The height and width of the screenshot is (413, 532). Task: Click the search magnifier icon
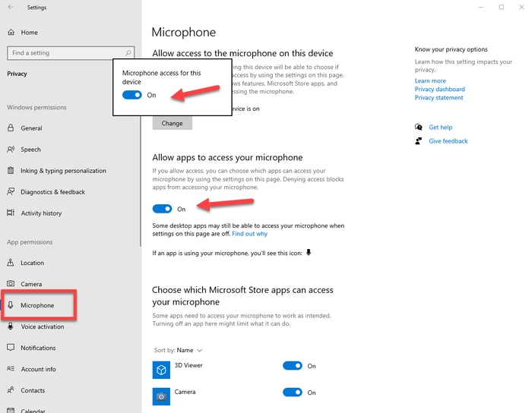[128, 53]
